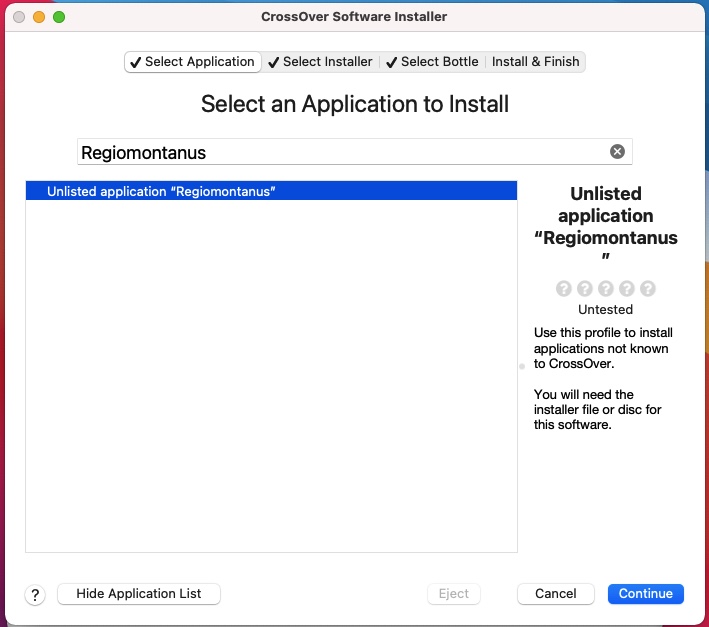
Task: Select Unlisted application "Regiomontanus" row
Action: (271, 191)
